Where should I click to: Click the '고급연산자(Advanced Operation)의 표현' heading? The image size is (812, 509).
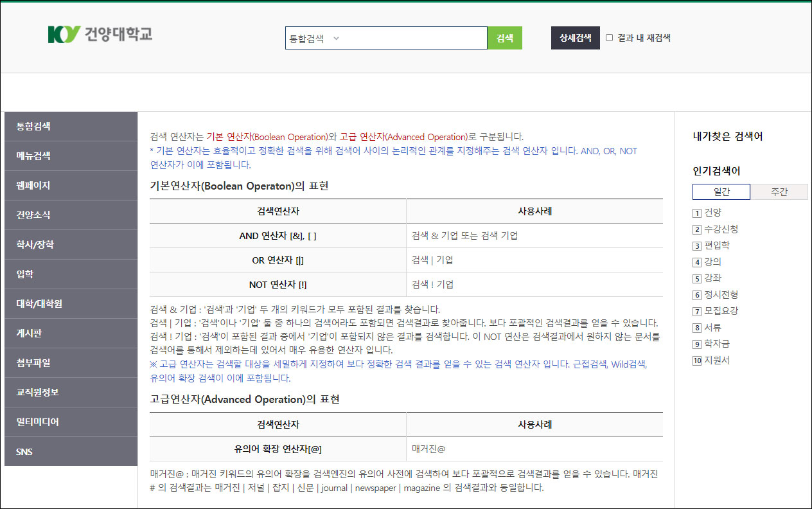point(245,399)
